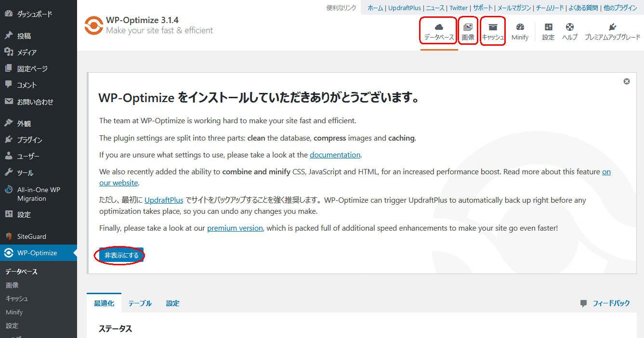Screen dimensions: 644x338
Task: Click the SiteGuard shield icon
Action: click(x=9, y=236)
